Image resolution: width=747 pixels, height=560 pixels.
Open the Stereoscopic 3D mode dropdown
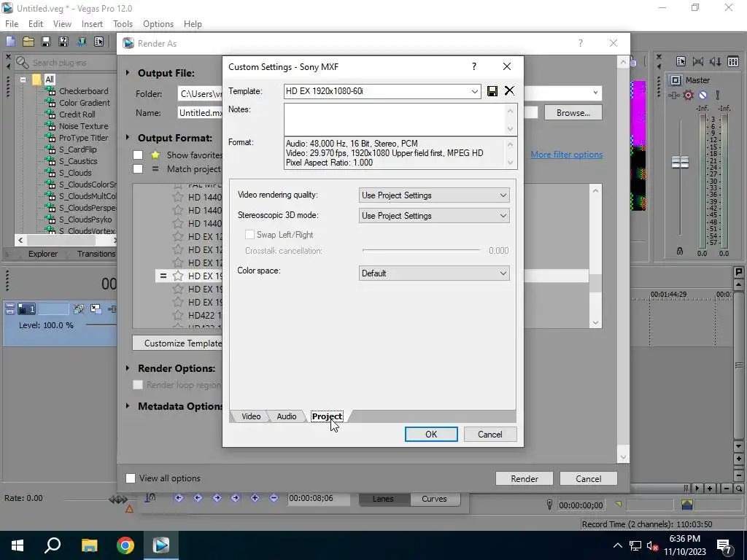tap(434, 216)
